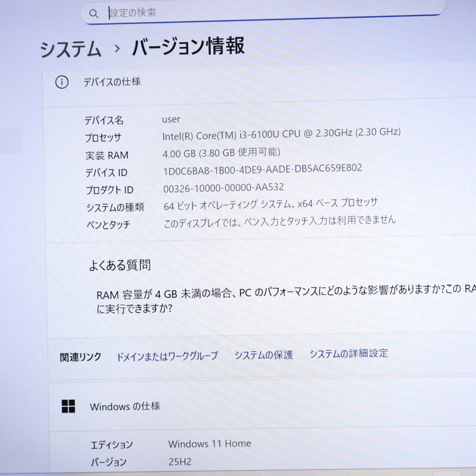476x476 pixels.
Task: Click the エディション label
Action: point(112,445)
